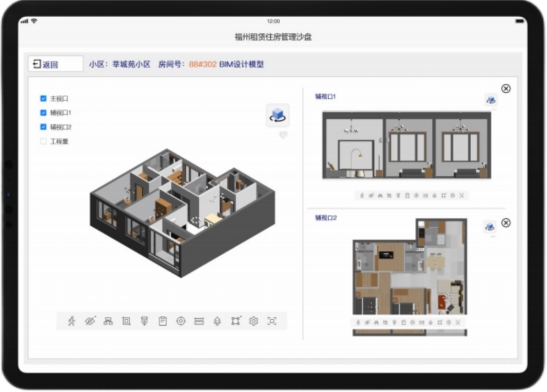Select the walk mode icon in main toolbar
This screenshot has width=547, height=392.
[72, 321]
